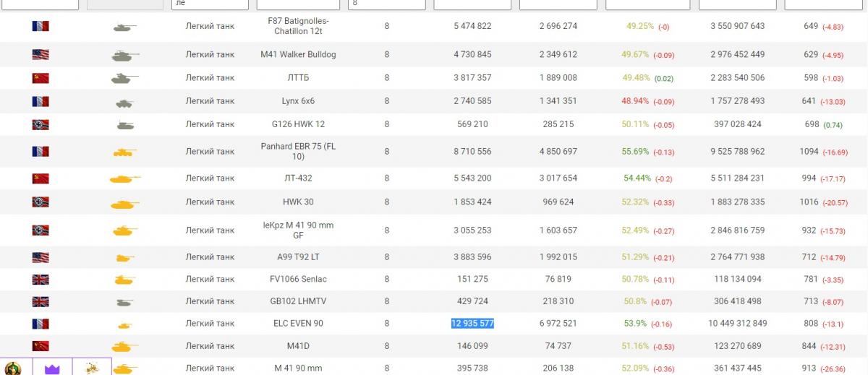
Task: Click the French flag in the Lynx 6x6 row
Action: (x=41, y=102)
